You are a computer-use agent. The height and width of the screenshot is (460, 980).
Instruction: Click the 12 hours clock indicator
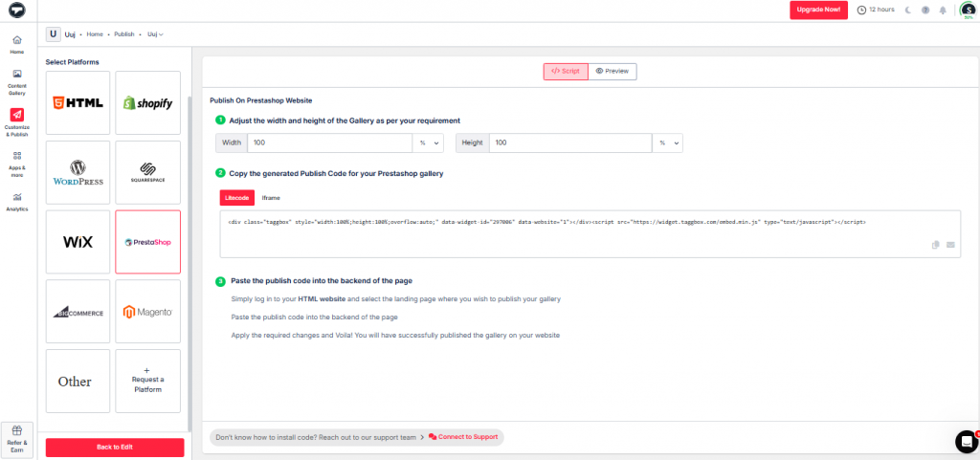(x=876, y=10)
